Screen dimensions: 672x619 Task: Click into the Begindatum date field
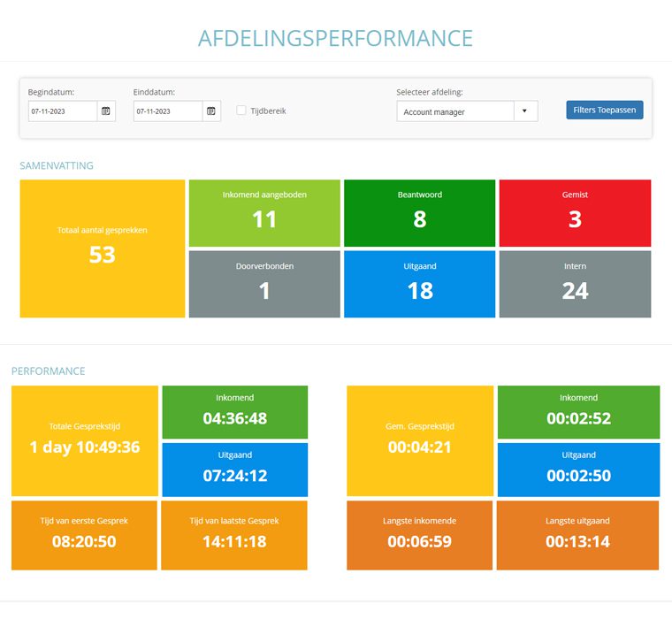tap(63, 111)
